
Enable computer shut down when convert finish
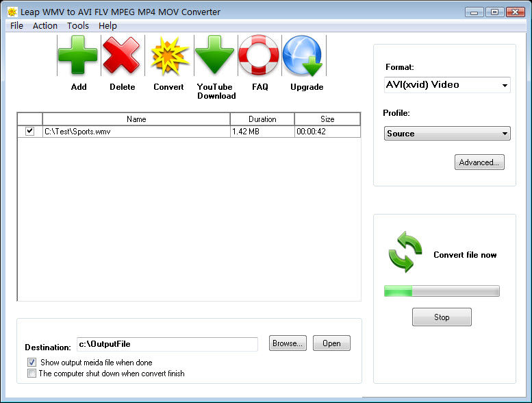tap(32, 374)
